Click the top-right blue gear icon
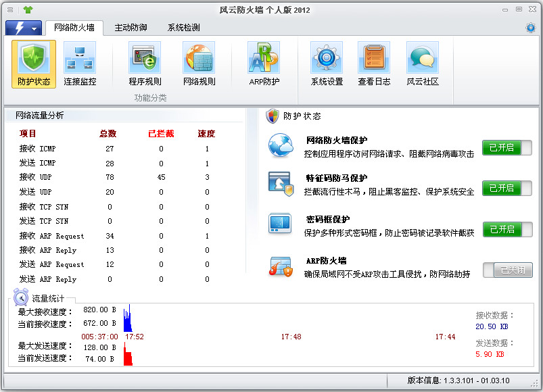 point(531,27)
